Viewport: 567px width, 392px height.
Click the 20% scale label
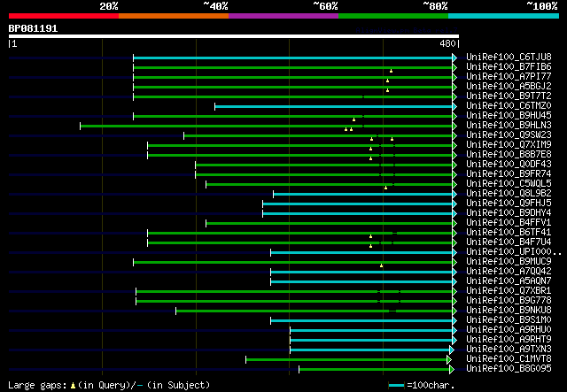[109, 6]
